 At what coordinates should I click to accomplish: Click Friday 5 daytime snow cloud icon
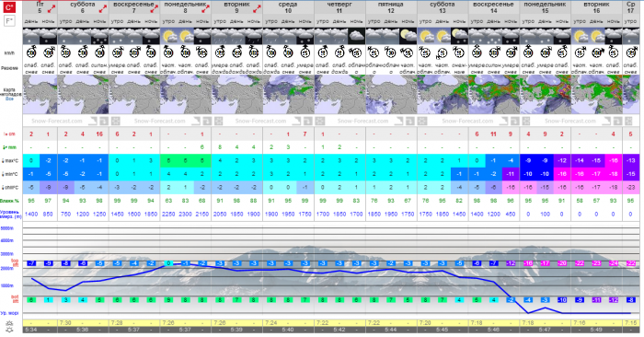tap(31, 36)
